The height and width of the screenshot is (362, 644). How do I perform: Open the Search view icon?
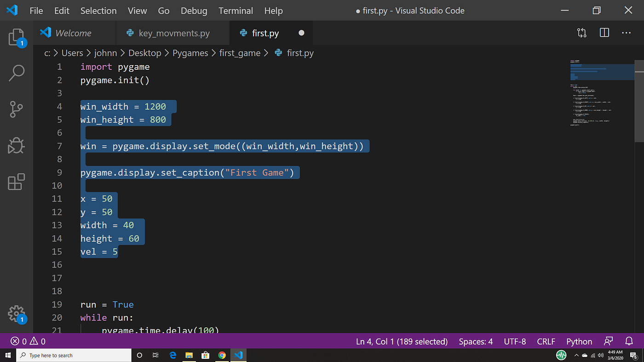17,73
